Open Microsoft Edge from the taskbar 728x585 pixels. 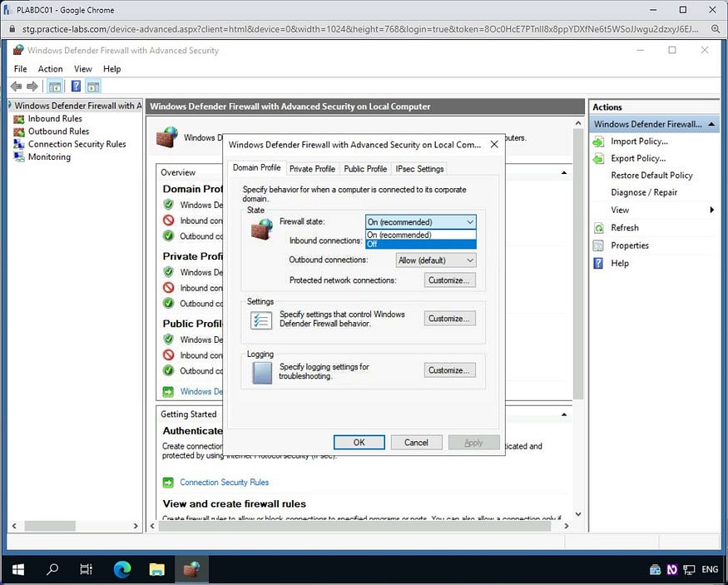pos(122,569)
